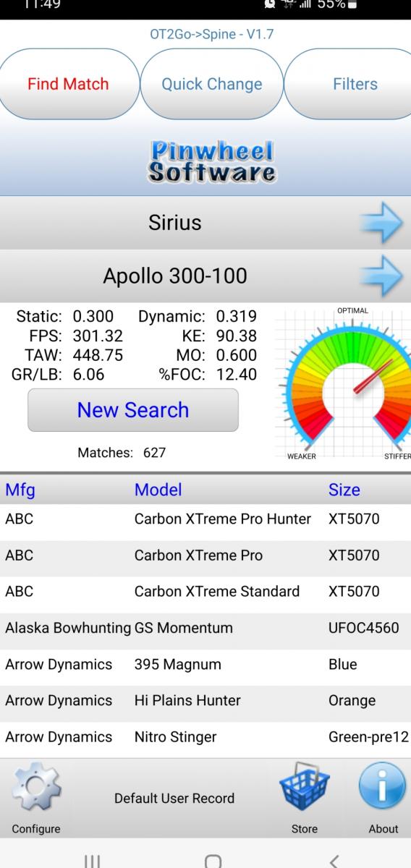
Task: Start a New Search
Action: pyautogui.click(x=133, y=410)
